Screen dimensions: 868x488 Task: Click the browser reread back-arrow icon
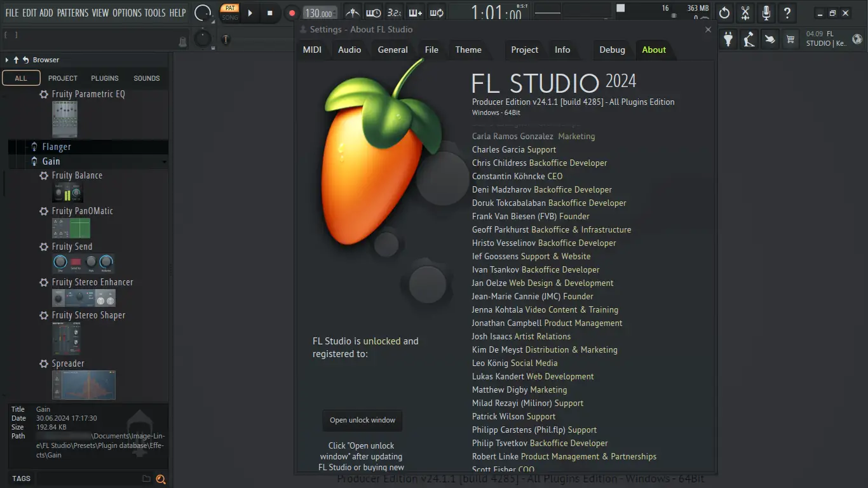[25, 60]
